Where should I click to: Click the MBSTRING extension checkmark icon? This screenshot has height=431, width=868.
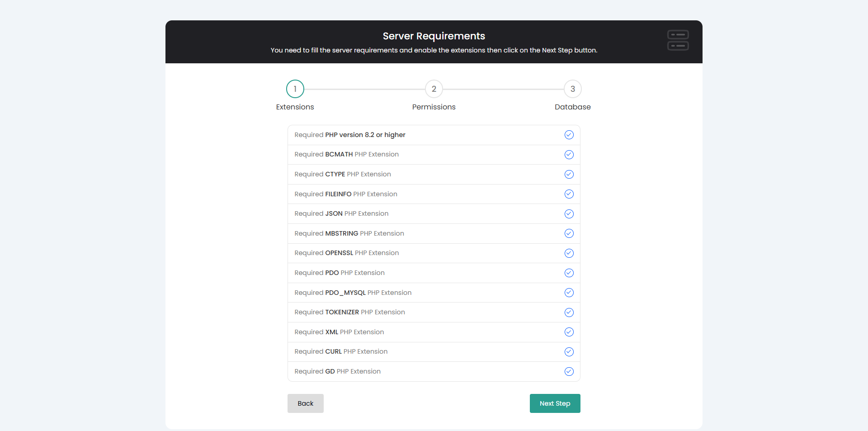pos(569,233)
